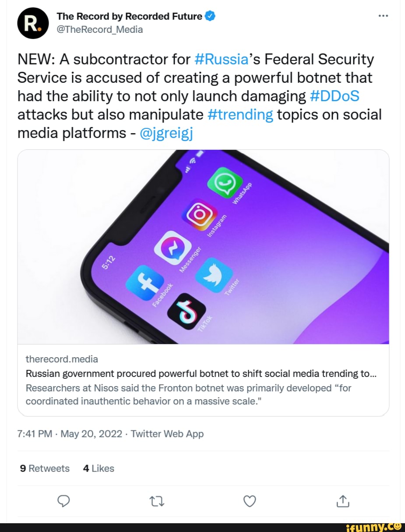Click The Record profile avatar
The width and height of the screenshot is (405, 532).
32,23
